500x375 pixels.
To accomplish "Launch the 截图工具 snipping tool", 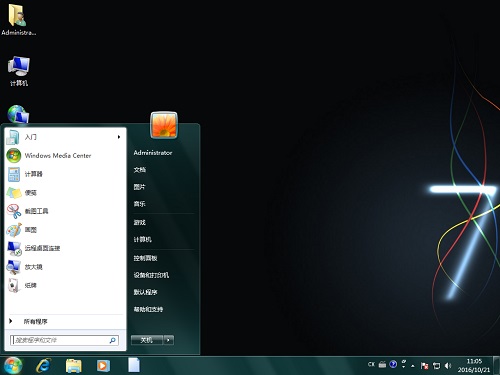I will click(x=65, y=211).
